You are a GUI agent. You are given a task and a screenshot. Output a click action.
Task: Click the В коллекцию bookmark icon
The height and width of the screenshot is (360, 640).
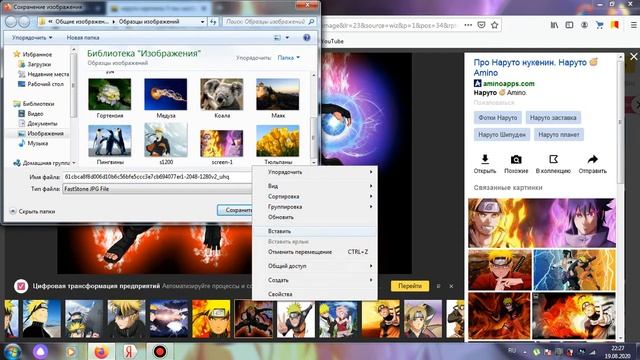pos(553,159)
